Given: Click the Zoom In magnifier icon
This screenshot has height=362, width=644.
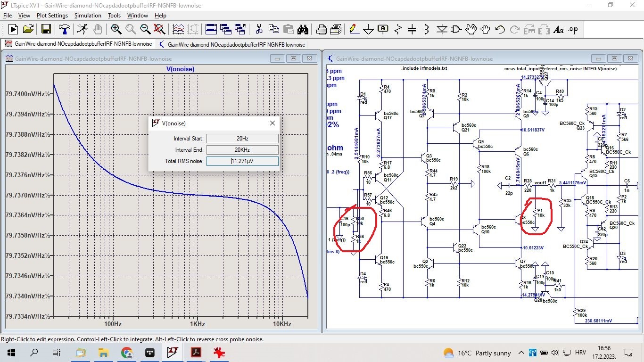Looking at the screenshot, I should pyautogui.click(x=116, y=30).
